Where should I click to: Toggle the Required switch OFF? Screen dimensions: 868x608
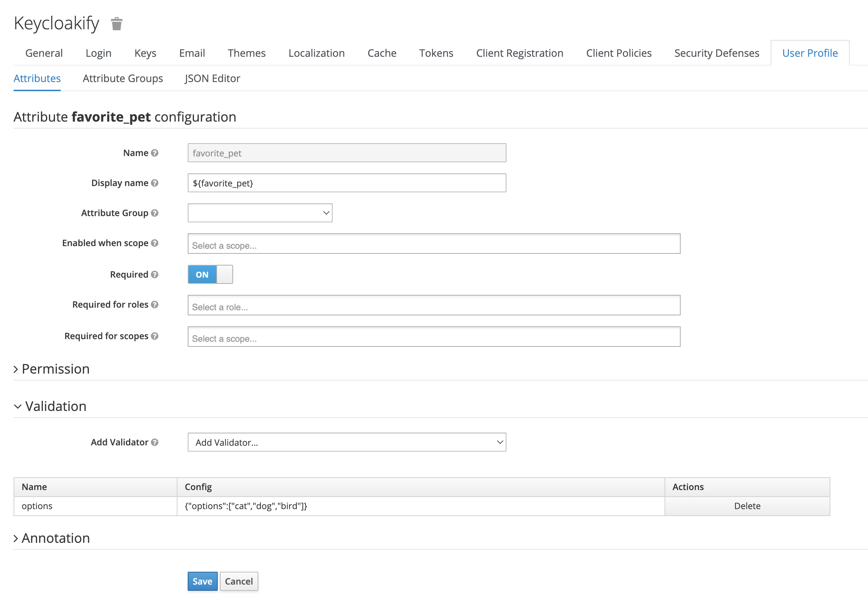point(210,274)
